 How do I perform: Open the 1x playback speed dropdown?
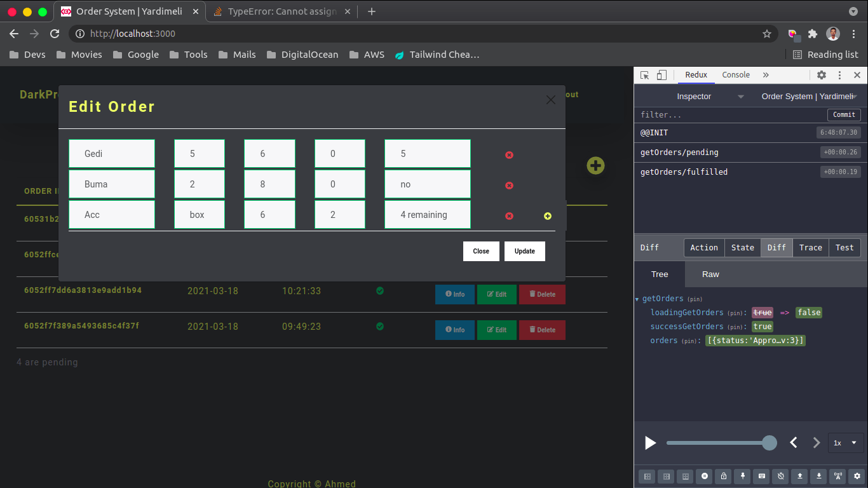coord(846,443)
